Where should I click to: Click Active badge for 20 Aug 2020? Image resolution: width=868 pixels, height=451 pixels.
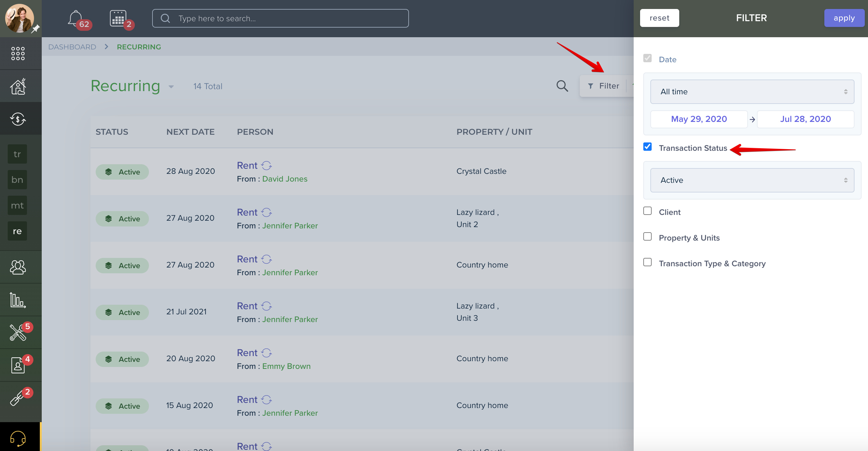click(122, 359)
